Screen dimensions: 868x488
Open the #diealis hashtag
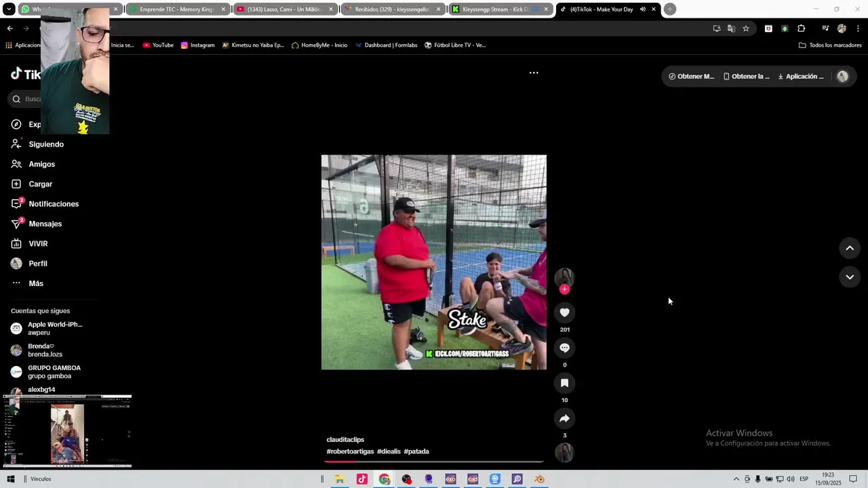[x=389, y=451]
